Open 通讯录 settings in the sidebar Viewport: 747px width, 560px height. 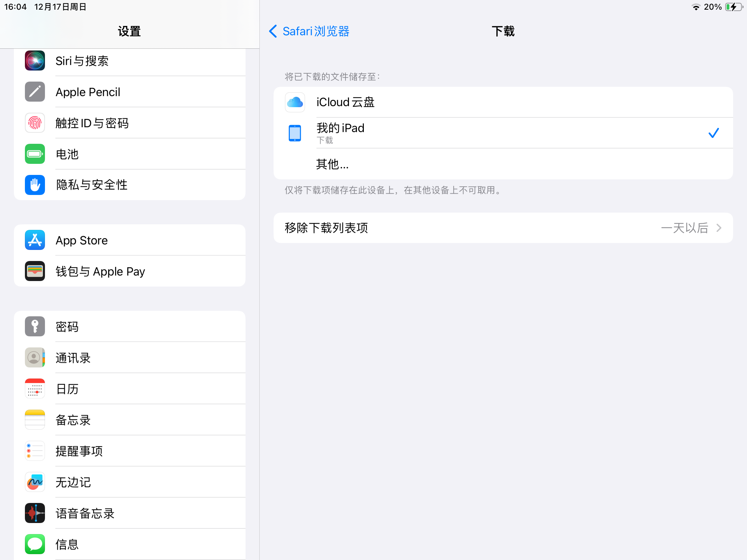point(73,358)
